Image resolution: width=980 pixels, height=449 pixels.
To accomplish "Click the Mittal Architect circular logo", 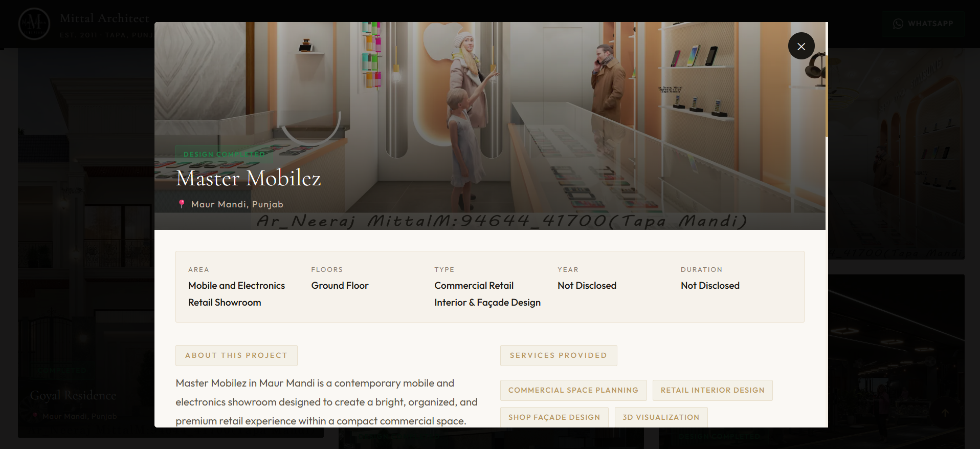I will pyautogui.click(x=34, y=24).
